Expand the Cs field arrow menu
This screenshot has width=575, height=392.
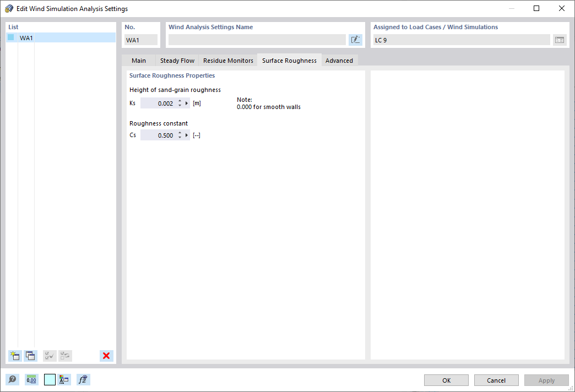click(x=187, y=135)
